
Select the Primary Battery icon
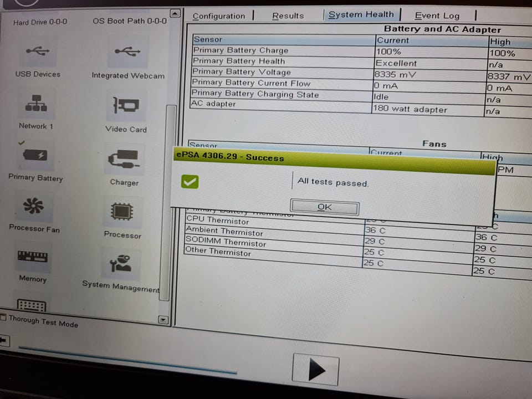click(x=35, y=155)
